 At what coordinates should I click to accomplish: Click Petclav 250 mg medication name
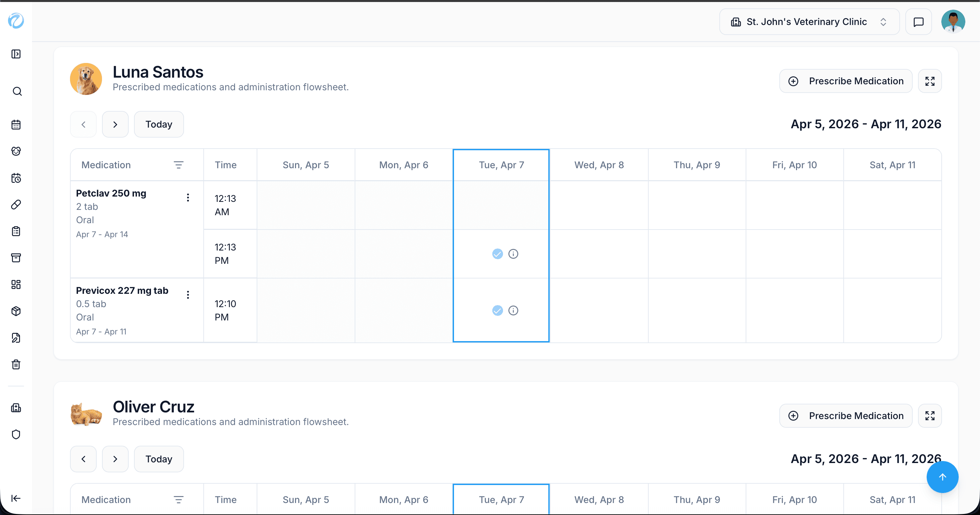point(111,193)
